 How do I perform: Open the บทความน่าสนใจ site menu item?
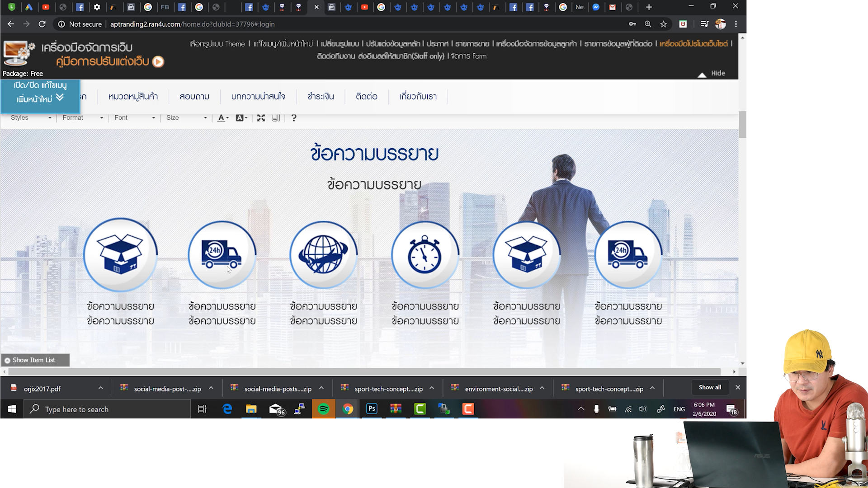coord(258,96)
